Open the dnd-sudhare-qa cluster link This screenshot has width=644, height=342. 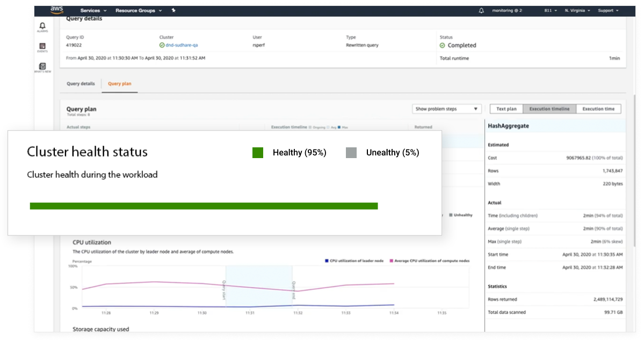182,46
